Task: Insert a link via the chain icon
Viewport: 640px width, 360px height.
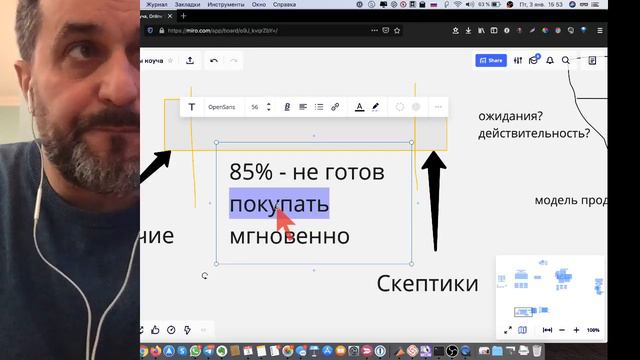Action: (x=335, y=107)
